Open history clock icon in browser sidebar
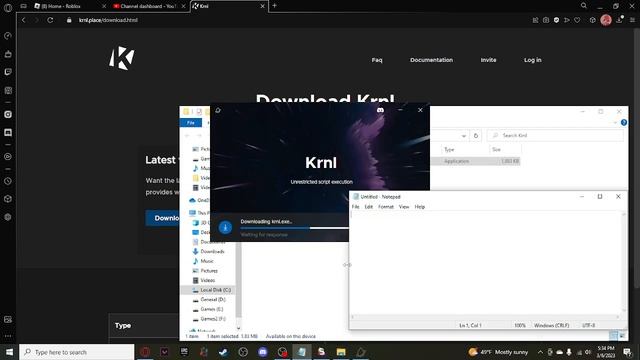The height and width of the screenshot is (360, 640). (8, 181)
